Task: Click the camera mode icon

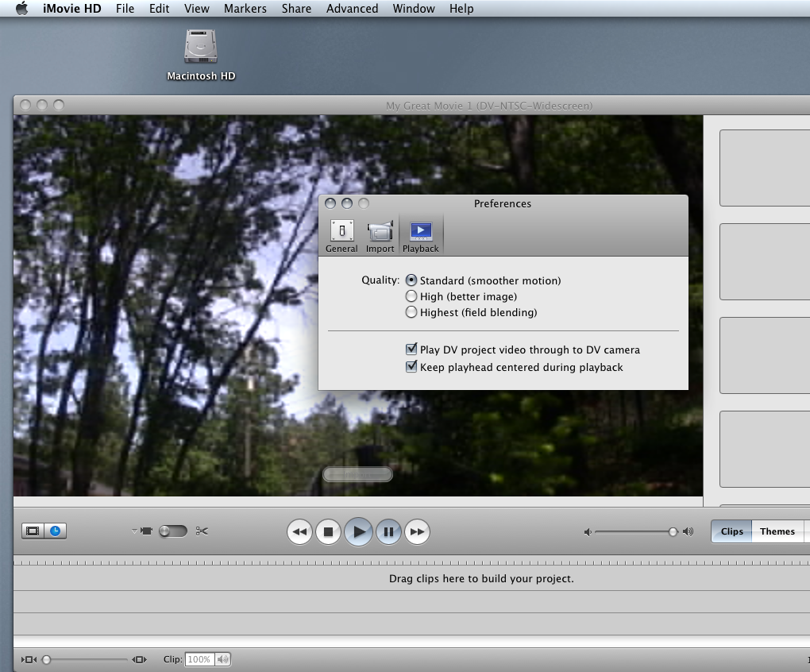Action: [147, 531]
